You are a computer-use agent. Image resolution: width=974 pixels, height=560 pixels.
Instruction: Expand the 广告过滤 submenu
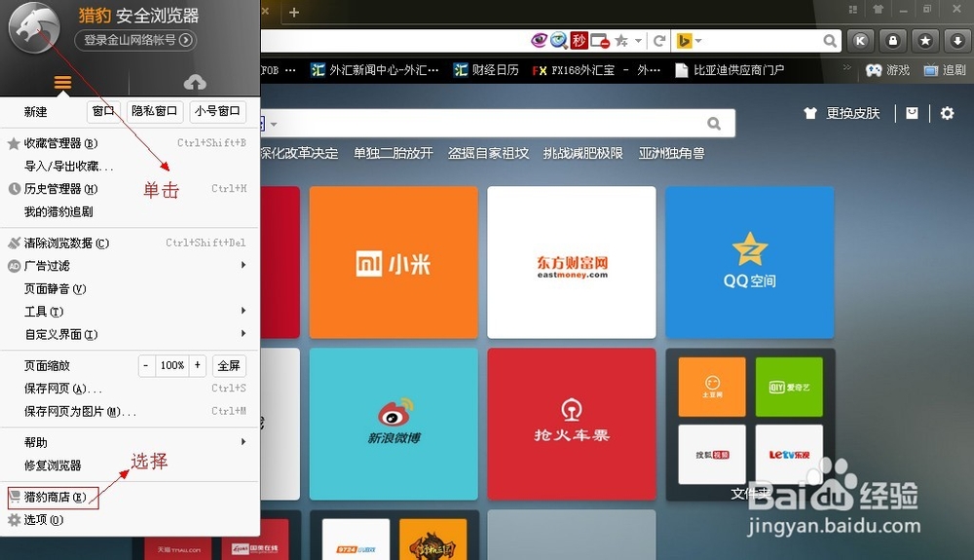click(130, 266)
